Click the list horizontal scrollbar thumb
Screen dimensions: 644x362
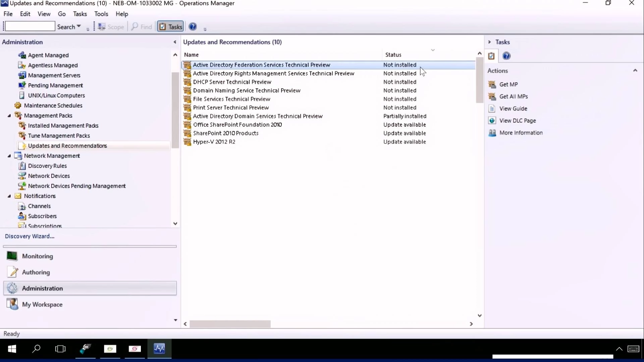(230, 324)
